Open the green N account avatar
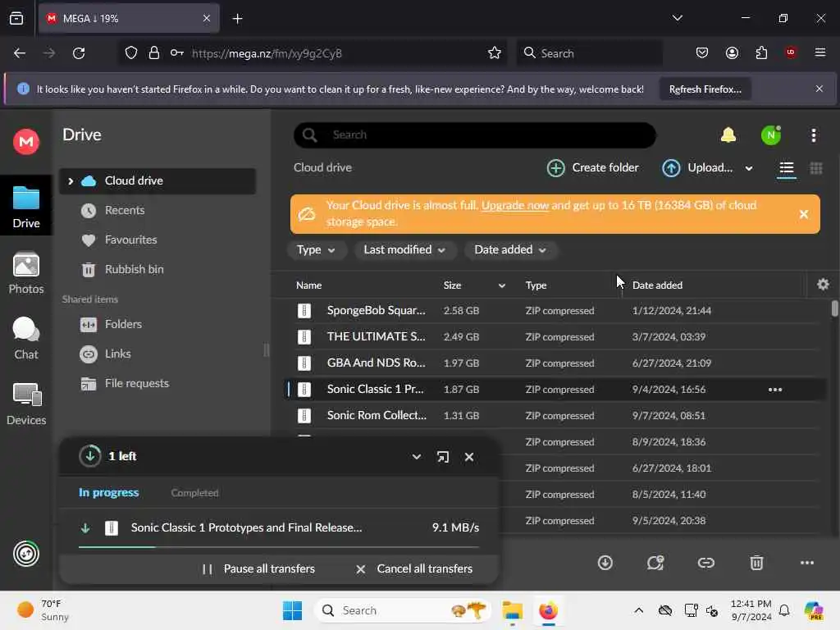The image size is (840, 630). pyautogui.click(x=771, y=135)
